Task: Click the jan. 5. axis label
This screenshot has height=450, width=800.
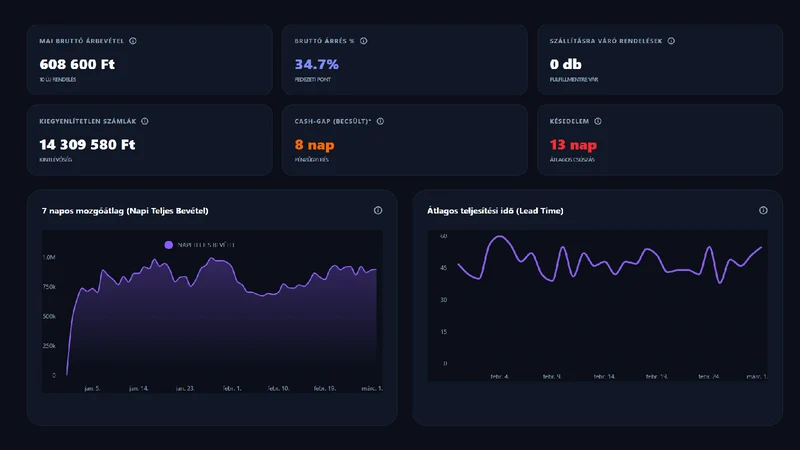Action: click(92, 388)
